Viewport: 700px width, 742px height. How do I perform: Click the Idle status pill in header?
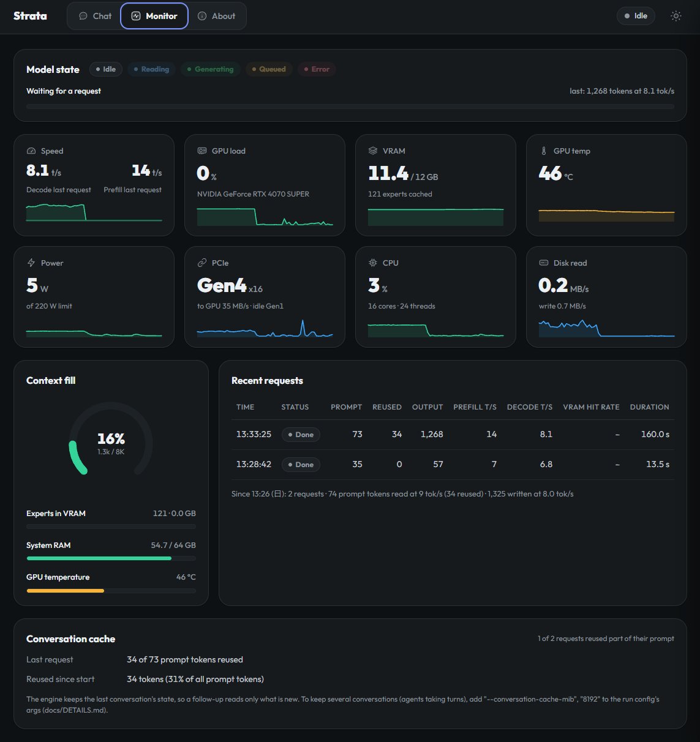(636, 16)
